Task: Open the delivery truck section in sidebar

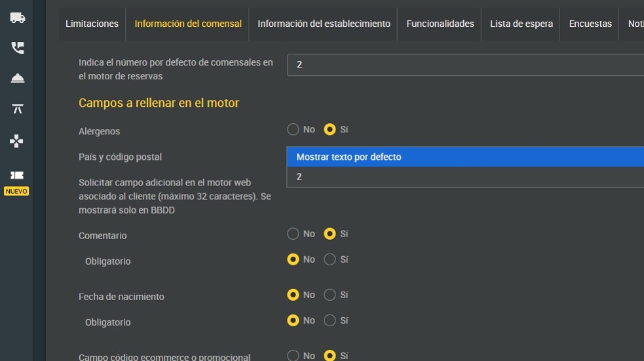Action: 18,18
